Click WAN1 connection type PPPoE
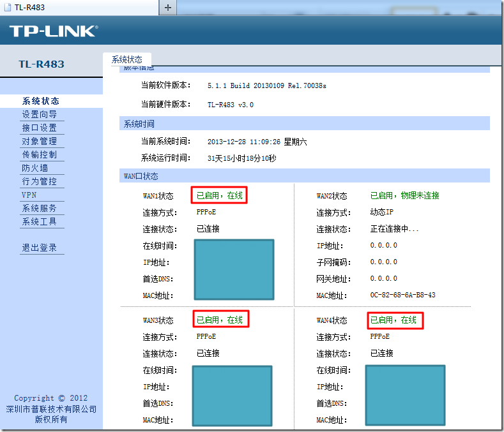Image resolution: width=504 pixels, height=432 pixels. pos(206,212)
